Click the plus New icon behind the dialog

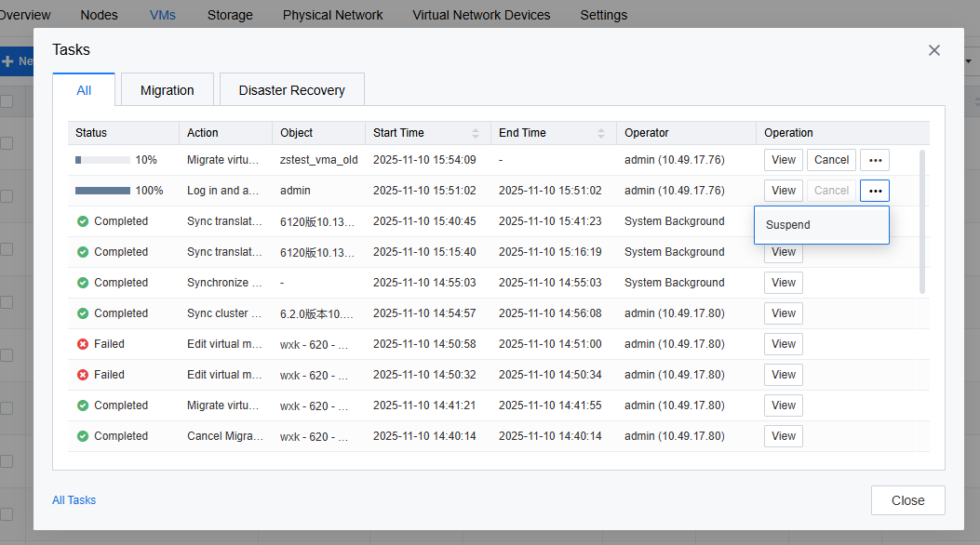click(x=8, y=61)
